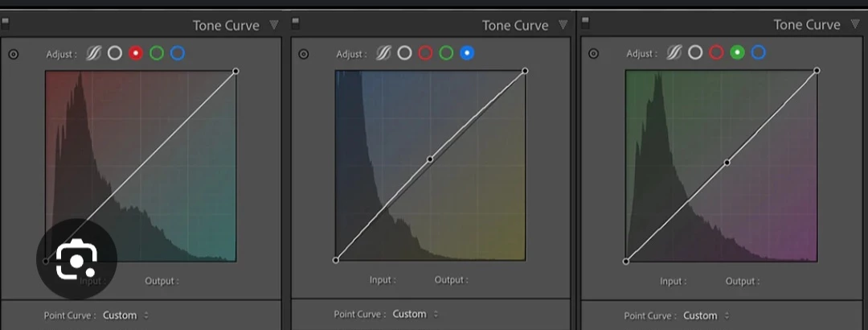Click left Tone Curve panel title
The image size is (868, 330).
226,26
